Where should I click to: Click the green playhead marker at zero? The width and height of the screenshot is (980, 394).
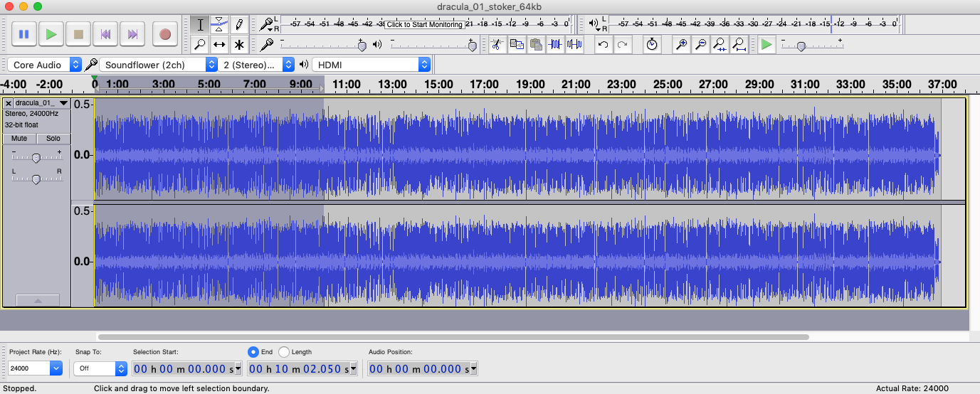(x=95, y=78)
